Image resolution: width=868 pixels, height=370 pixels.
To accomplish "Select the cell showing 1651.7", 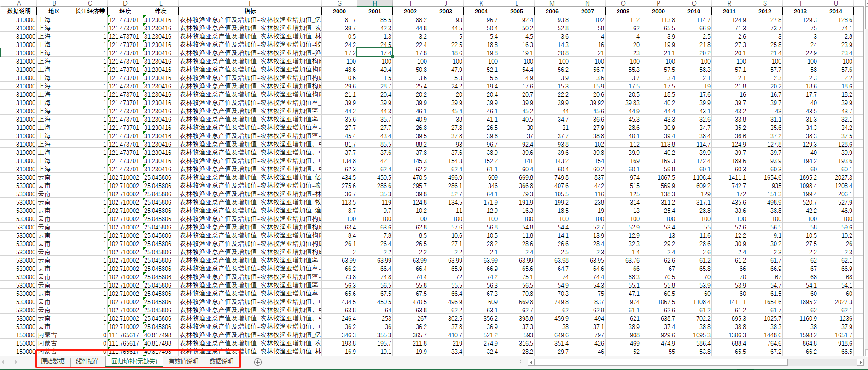I will [x=836, y=335].
